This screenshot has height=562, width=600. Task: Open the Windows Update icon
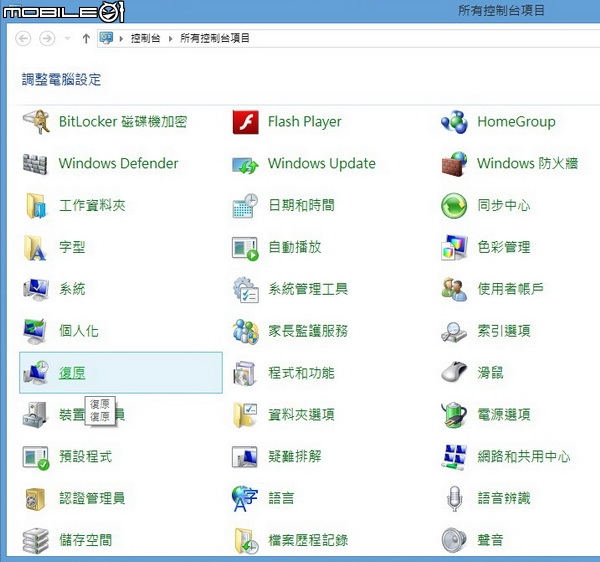[245, 165]
